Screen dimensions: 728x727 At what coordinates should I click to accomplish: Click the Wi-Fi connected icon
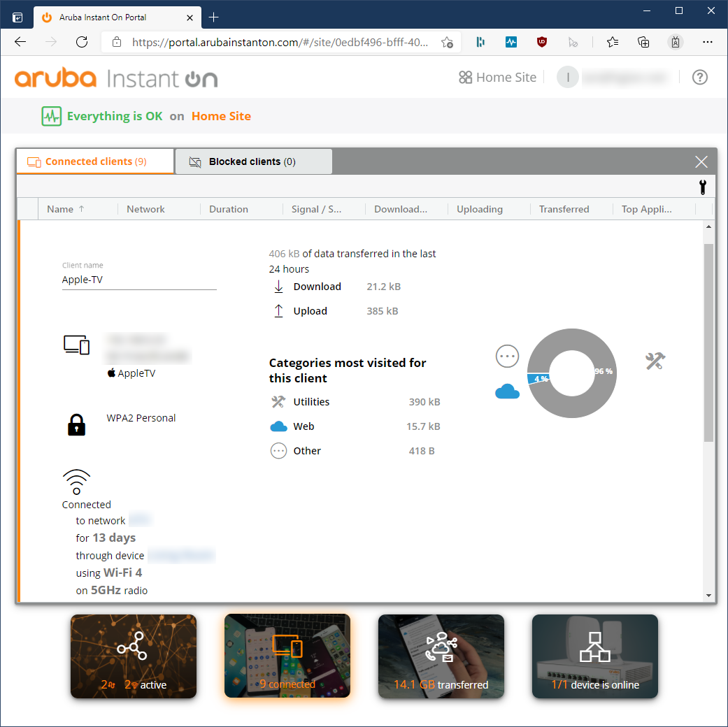coord(76,482)
